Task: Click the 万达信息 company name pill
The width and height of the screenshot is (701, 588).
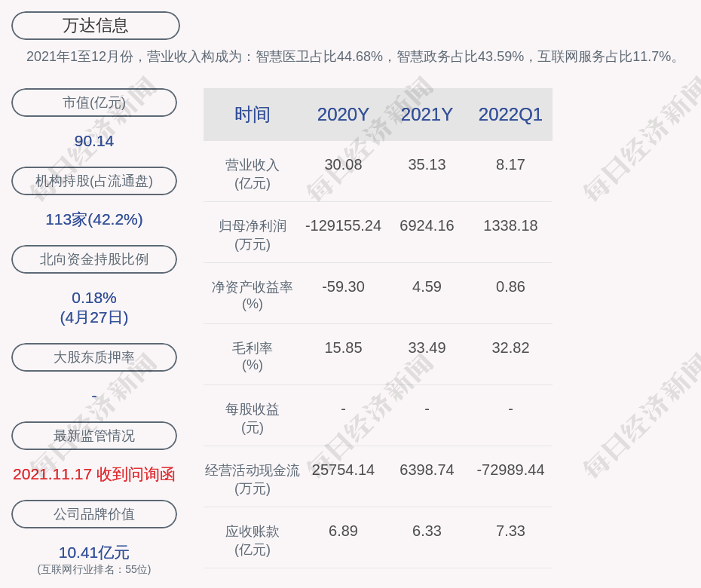Action: point(96,26)
